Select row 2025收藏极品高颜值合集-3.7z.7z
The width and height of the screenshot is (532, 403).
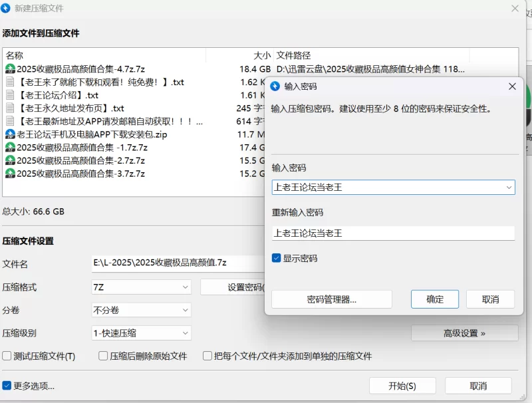(x=134, y=174)
